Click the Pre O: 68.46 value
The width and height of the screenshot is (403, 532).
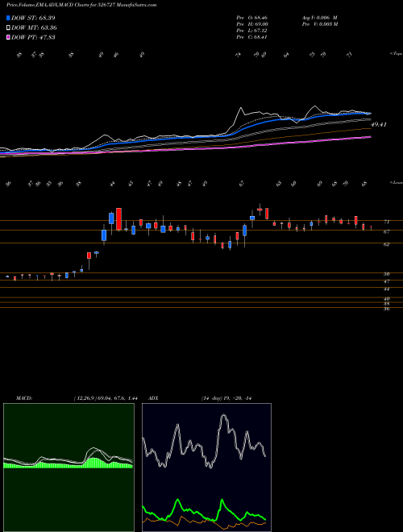pos(251,18)
